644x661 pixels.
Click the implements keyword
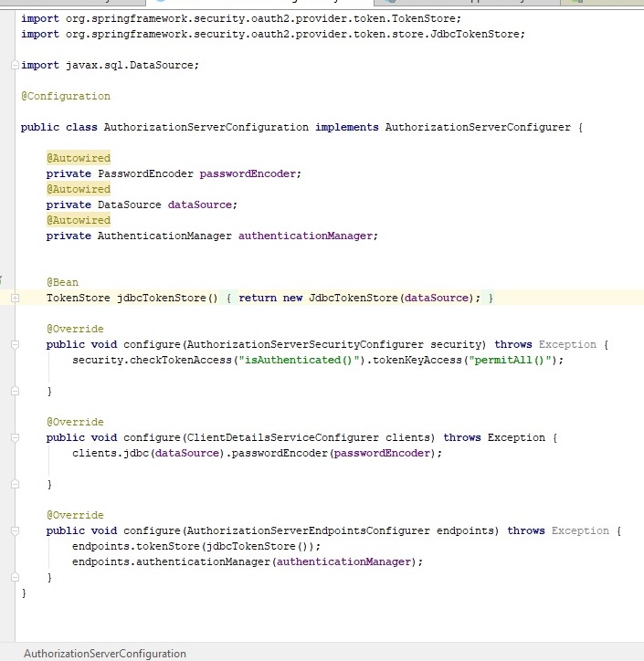click(347, 127)
